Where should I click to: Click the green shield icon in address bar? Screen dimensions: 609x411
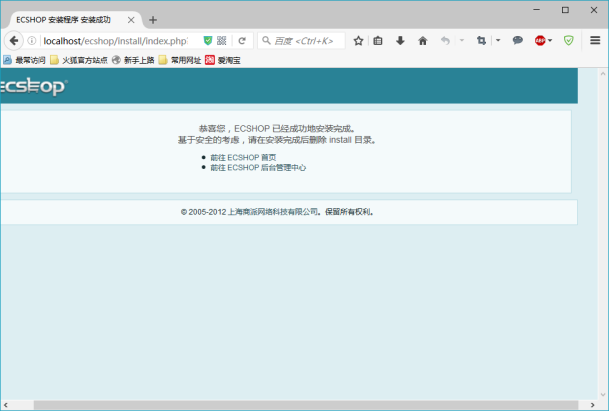[x=208, y=40]
